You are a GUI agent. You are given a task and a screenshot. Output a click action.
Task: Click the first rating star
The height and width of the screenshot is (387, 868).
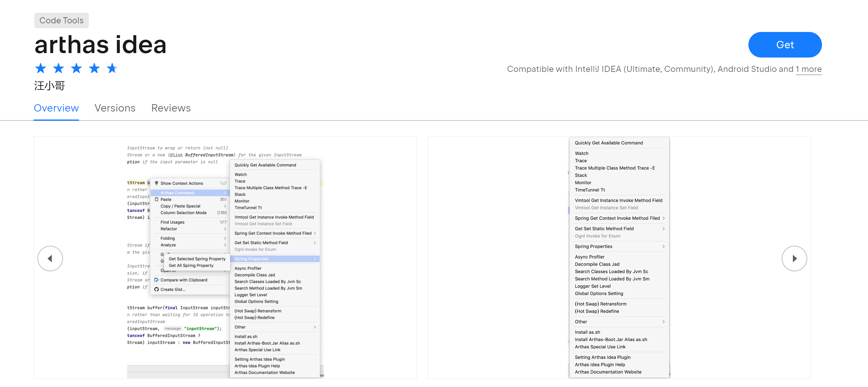click(x=40, y=68)
